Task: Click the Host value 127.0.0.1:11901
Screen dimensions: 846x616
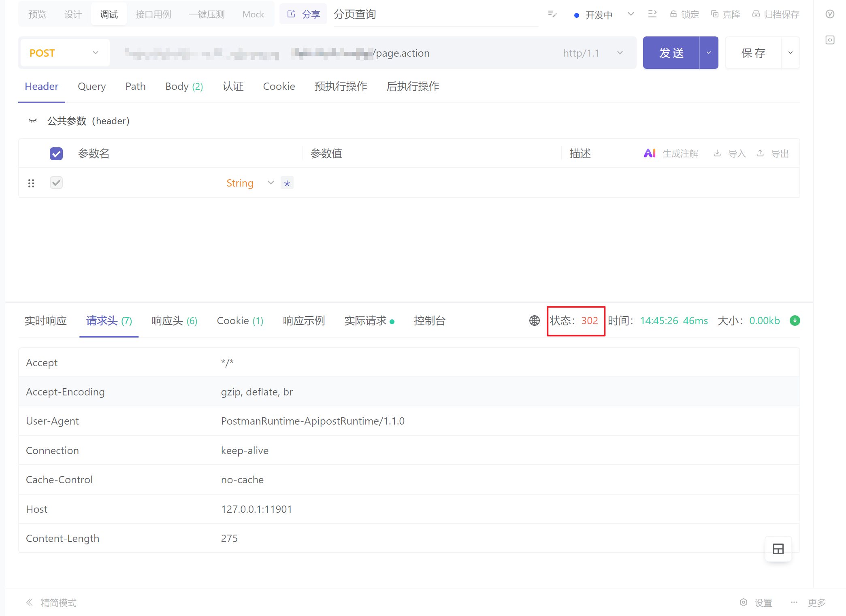Action: [x=256, y=509]
